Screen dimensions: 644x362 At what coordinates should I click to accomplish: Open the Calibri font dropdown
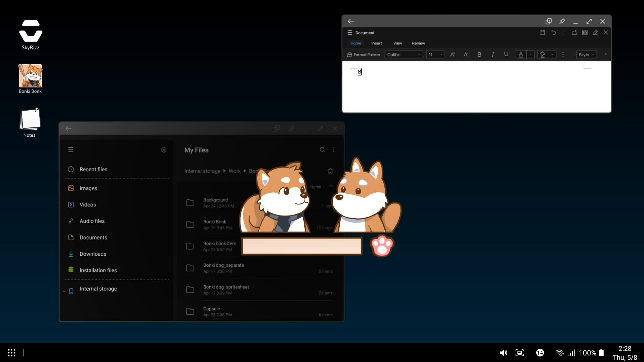tap(404, 55)
